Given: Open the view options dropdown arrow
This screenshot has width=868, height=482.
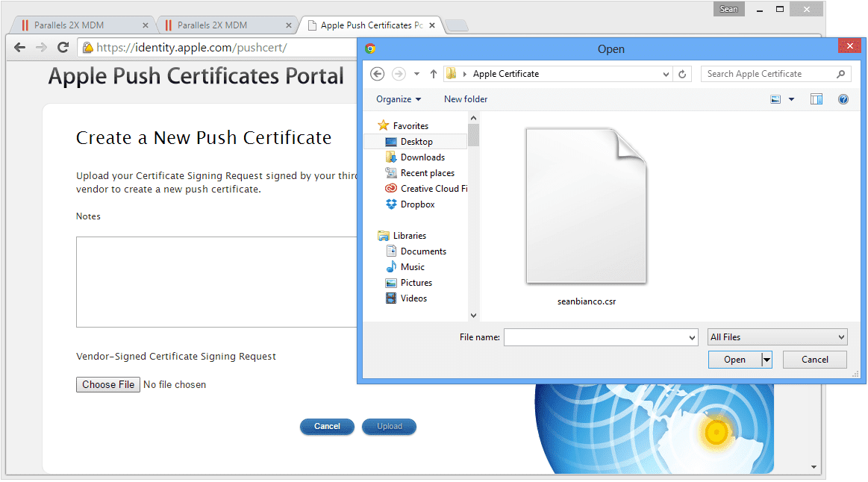Looking at the screenshot, I should coord(792,100).
